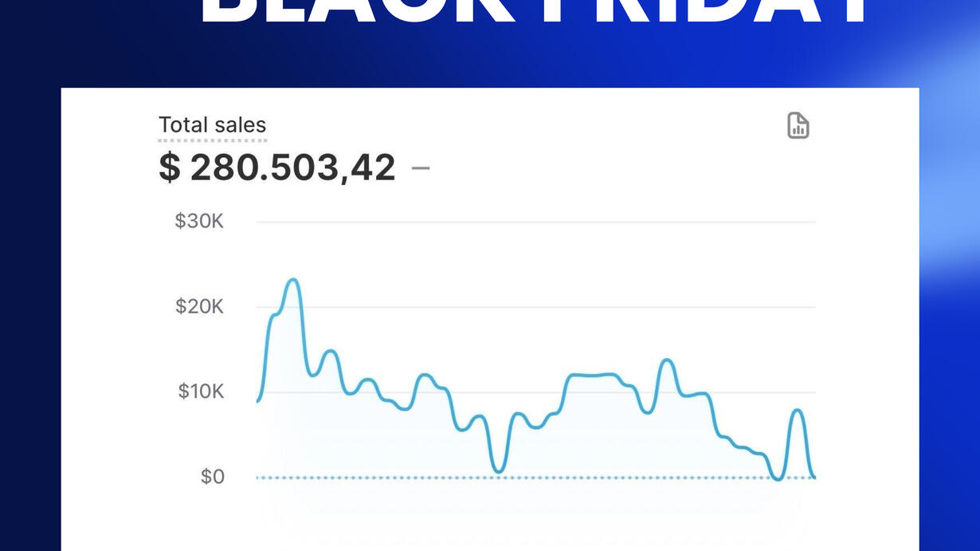The height and width of the screenshot is (551, 980).
Task: Click the line's end point at right edge
Action: click(813, 477)
